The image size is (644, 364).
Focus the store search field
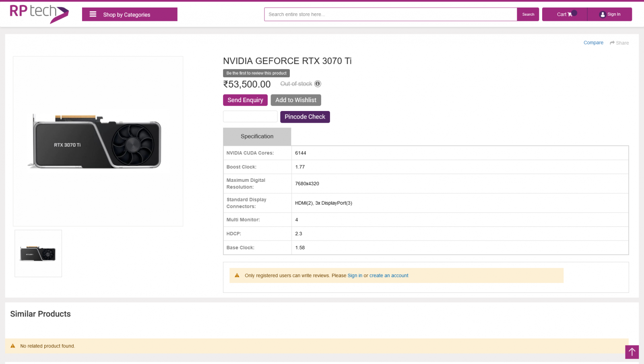click(x=390, y=14)
